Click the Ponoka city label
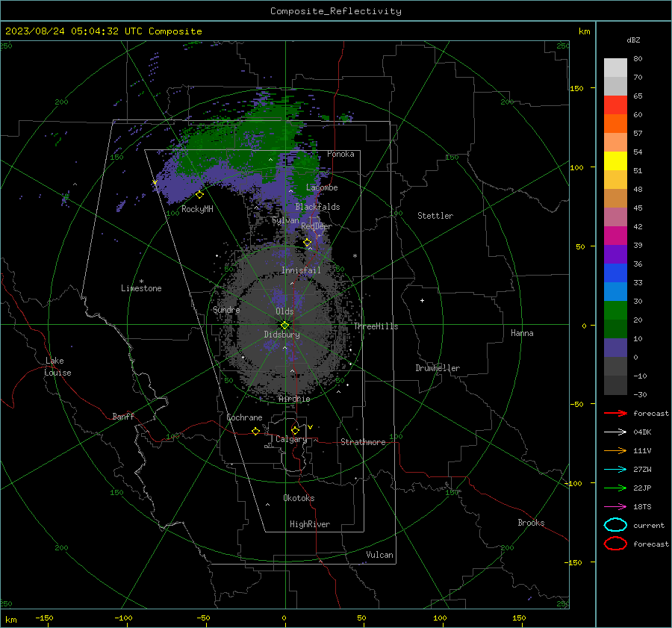Viewport: 672px width, 628px height. pyautogui.click(x=340, y=154)
